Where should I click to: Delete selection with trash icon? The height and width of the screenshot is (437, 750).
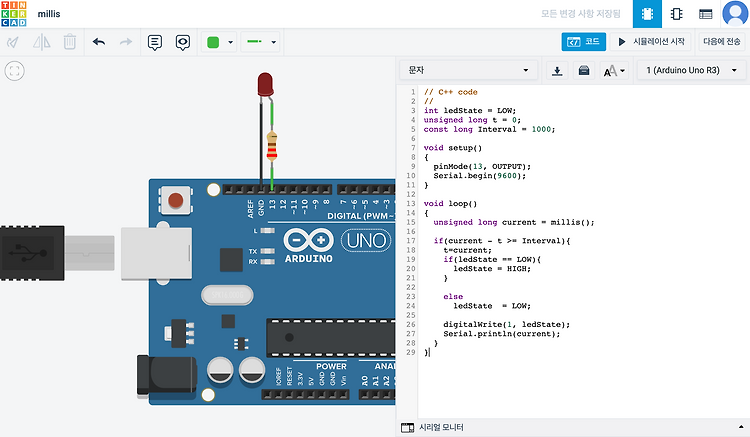70,42
